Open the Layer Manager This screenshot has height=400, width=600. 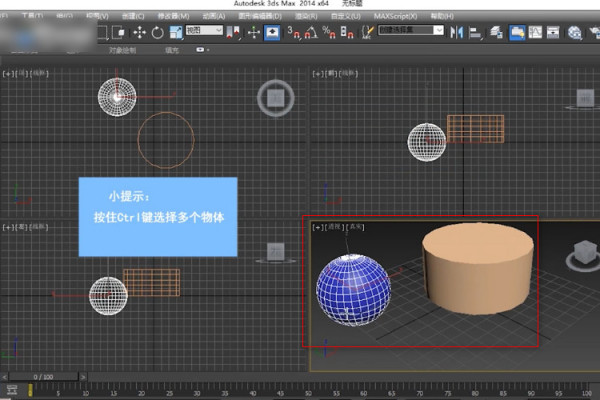point(496,33)
